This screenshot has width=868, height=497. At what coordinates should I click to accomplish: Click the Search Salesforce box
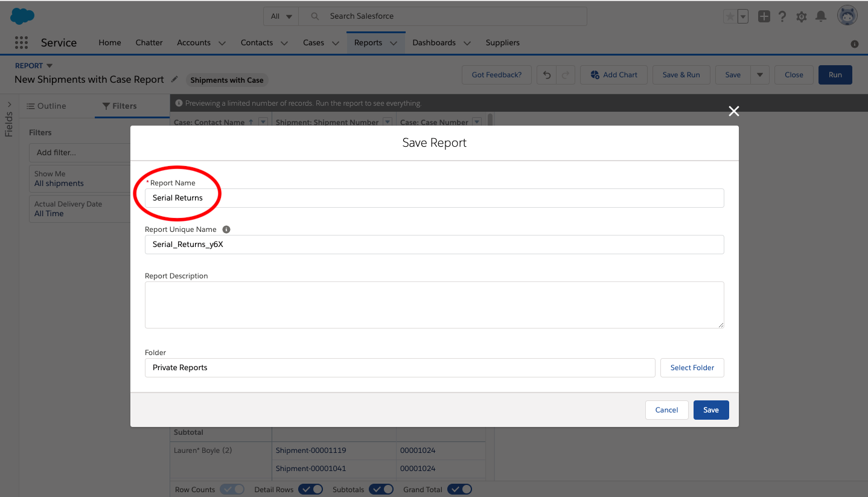click(x=444, y=16)
